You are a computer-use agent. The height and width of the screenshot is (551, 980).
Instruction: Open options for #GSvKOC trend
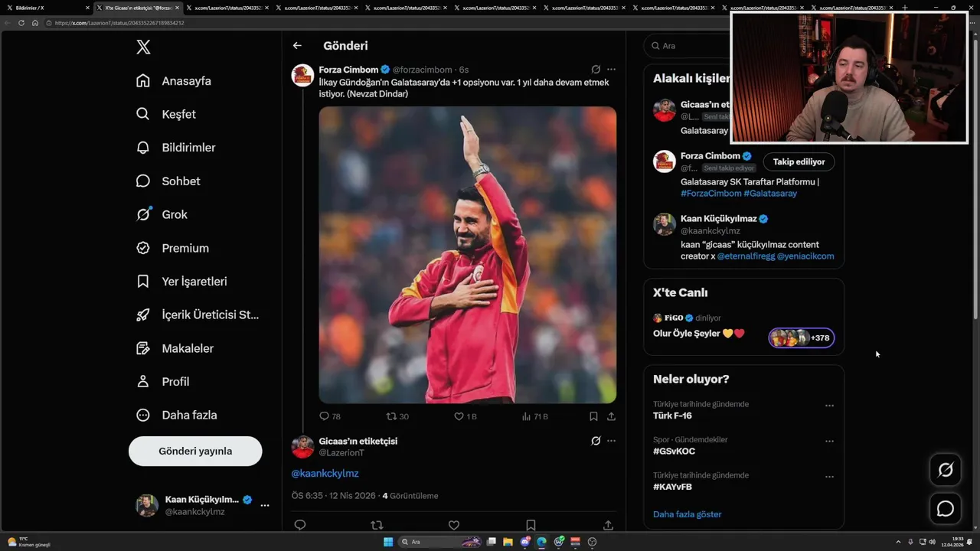(829, 441)
